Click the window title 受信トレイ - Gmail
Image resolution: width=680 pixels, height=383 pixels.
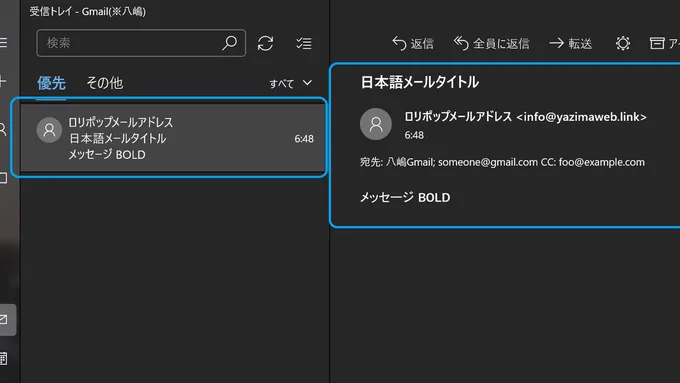(88, 11)
